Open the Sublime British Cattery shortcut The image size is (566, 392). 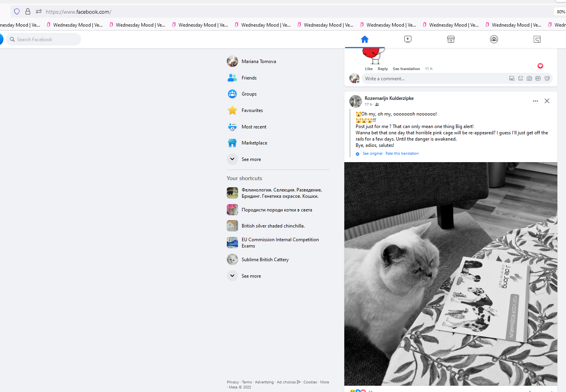(265, 260)
